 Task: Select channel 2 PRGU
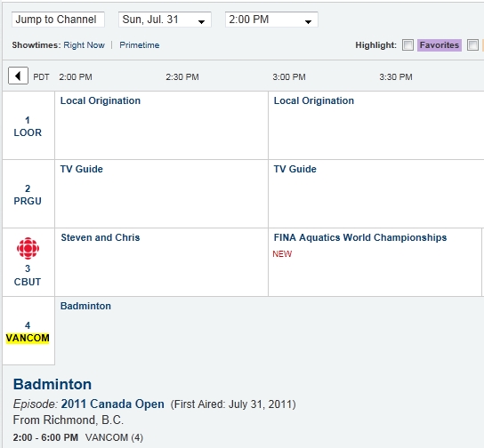[x=28, y=195]
